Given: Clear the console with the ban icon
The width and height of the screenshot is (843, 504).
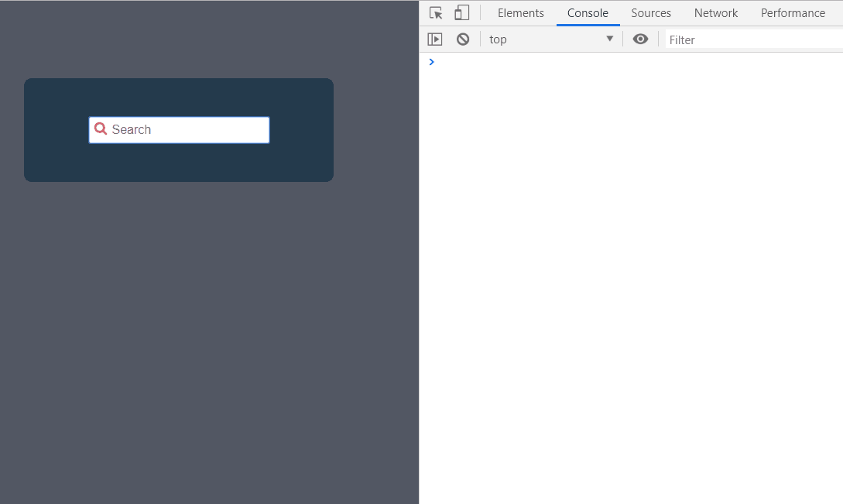Looking at the screenshot, I should click(463, 39).
